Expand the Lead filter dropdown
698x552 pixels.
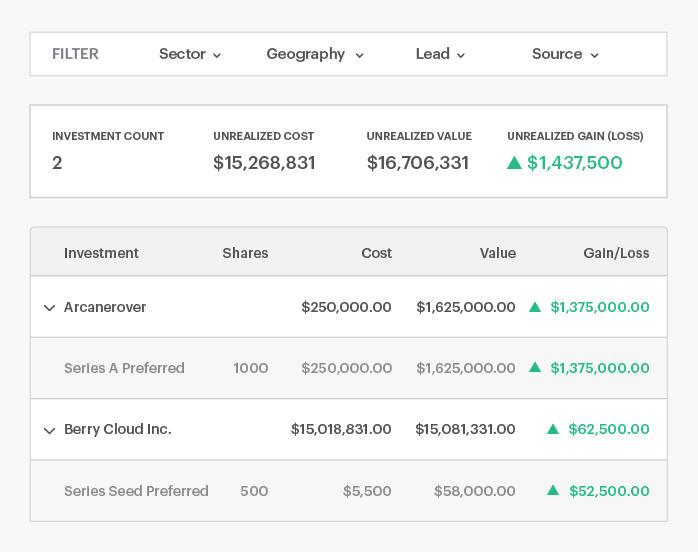(440, 54)
